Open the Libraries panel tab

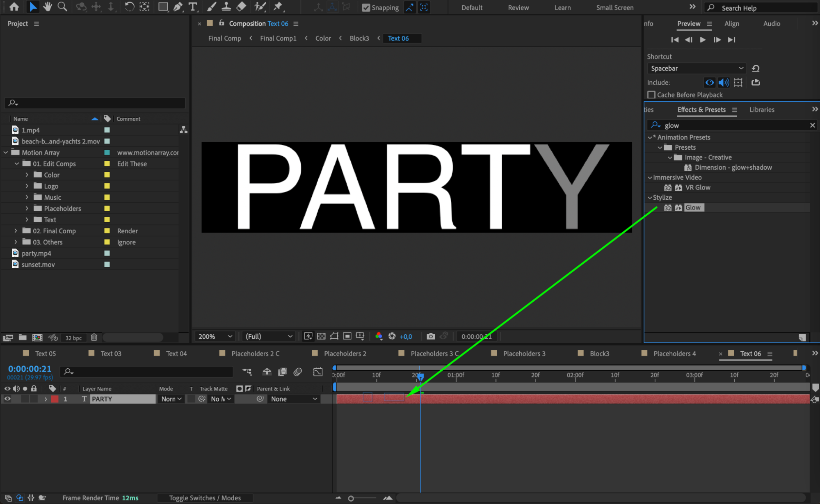point(761,109)
